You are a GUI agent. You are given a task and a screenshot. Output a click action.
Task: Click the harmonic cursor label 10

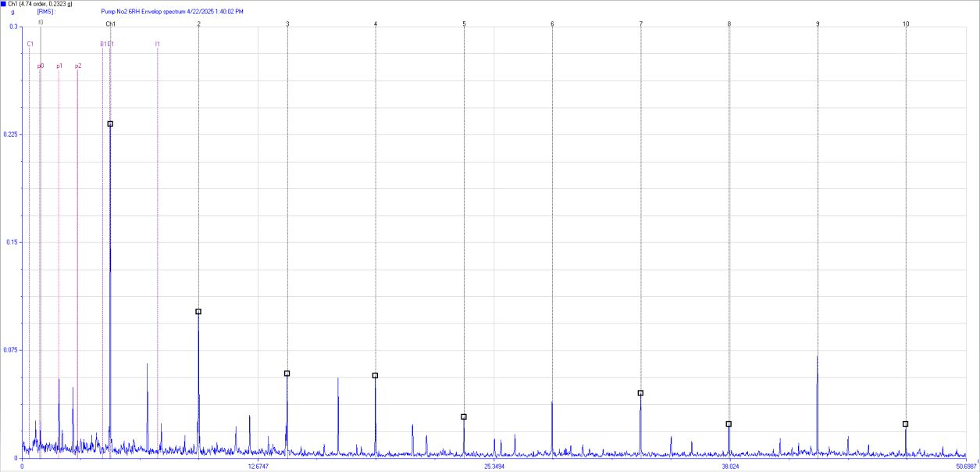tap(906, 24)
